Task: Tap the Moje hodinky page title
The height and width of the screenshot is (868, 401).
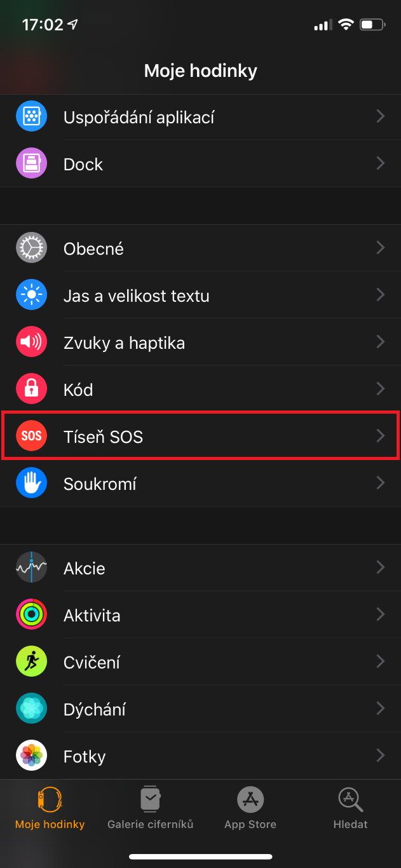Action: click(200, 71)
